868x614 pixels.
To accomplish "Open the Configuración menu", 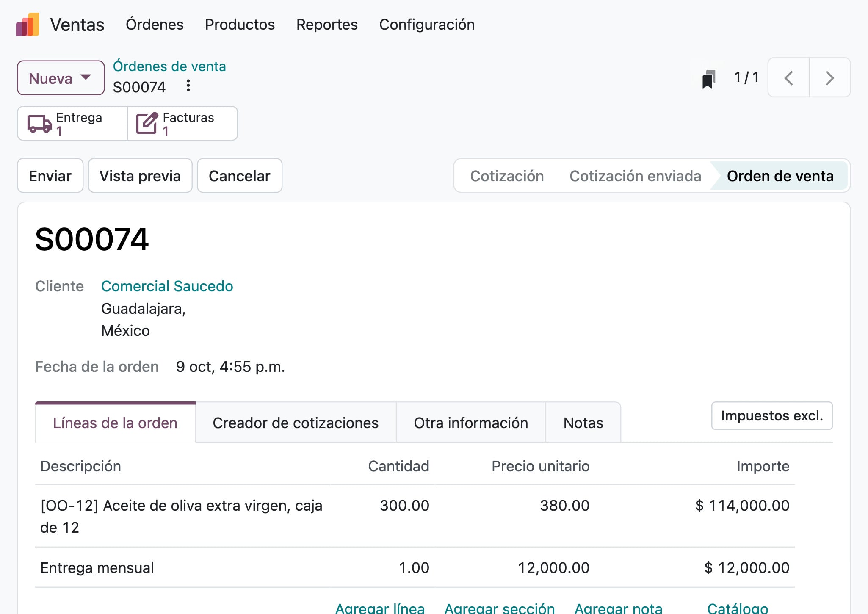I will pyautogui.click(x=427, y=25).
